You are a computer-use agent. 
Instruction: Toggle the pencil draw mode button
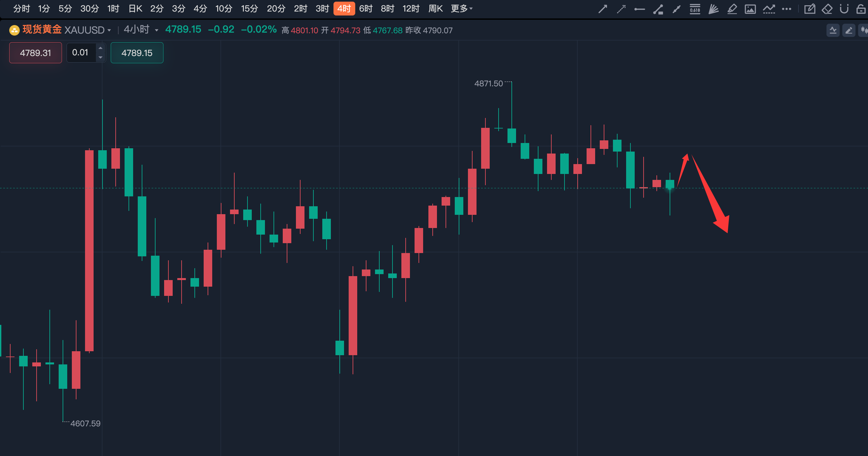[849, 31]
